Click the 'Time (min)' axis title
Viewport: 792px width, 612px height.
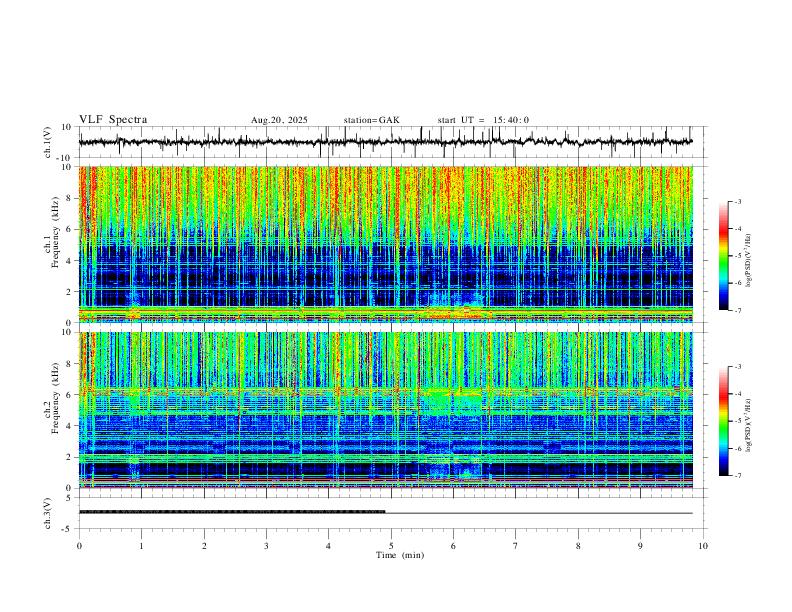point(400,555)
